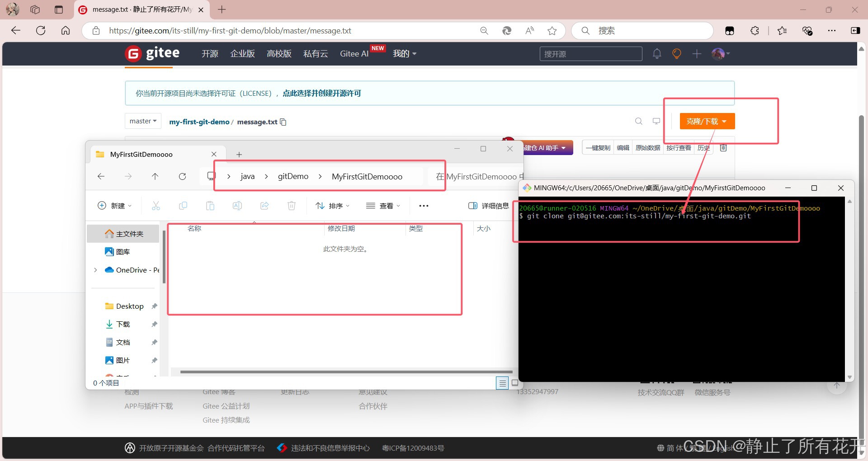Open 开源 in Gitee navigation

[210, 54]
